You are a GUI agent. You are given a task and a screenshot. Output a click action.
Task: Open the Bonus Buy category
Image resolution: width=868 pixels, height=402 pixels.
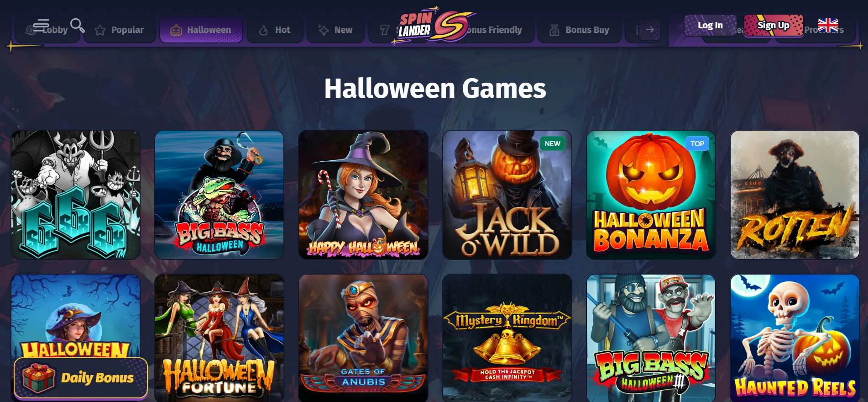coord(580,30)
